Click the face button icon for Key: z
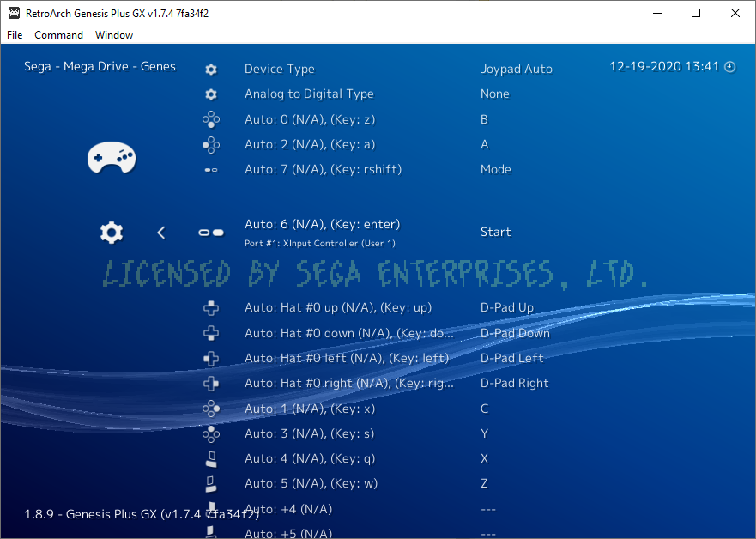 coord(211,120)
